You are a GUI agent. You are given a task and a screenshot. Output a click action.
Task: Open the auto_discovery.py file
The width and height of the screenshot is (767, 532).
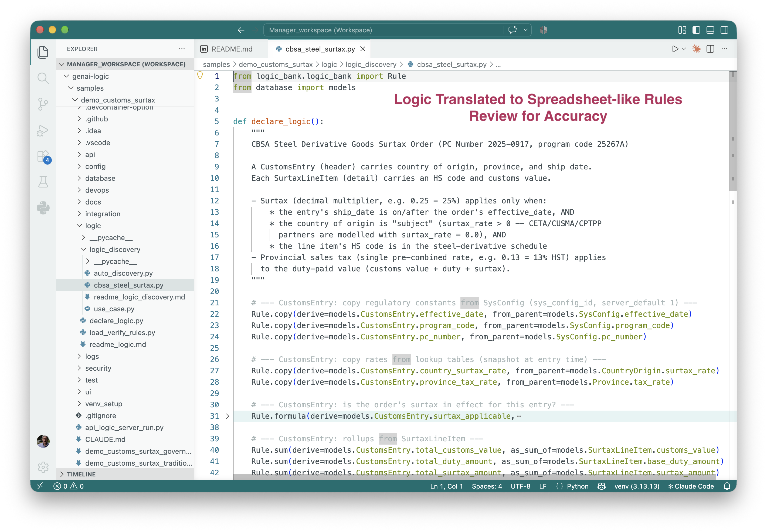[123, 273]
